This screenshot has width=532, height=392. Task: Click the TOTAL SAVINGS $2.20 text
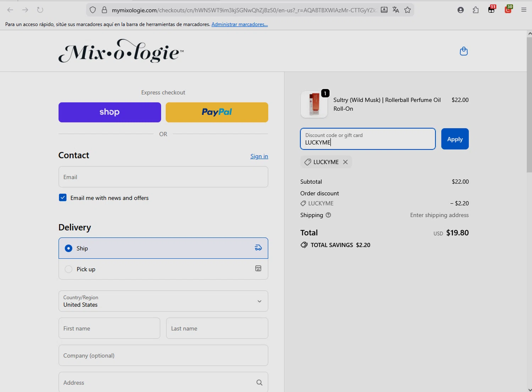coord(340,245)
